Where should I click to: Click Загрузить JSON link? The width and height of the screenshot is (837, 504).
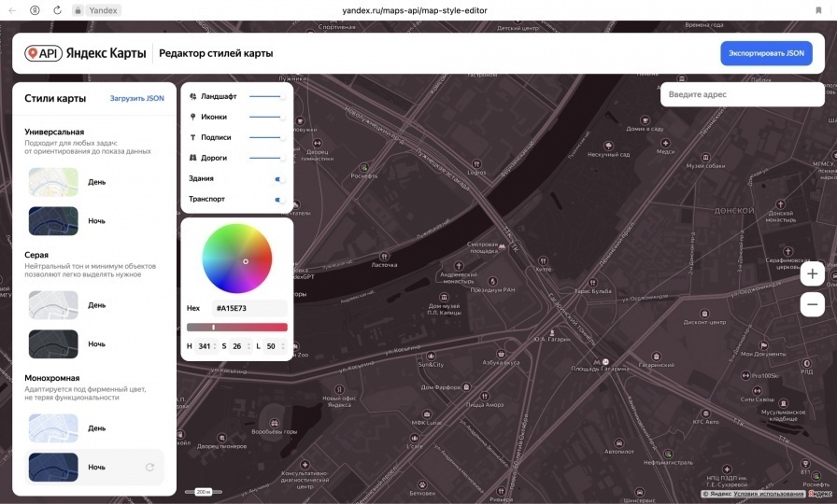click(137, 98)
